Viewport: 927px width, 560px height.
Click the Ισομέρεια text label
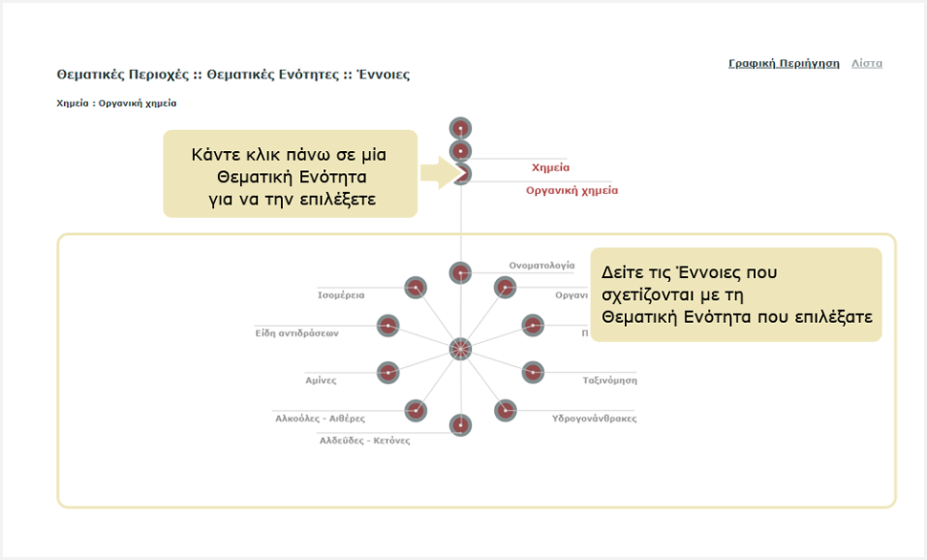[x=341, y=295]
